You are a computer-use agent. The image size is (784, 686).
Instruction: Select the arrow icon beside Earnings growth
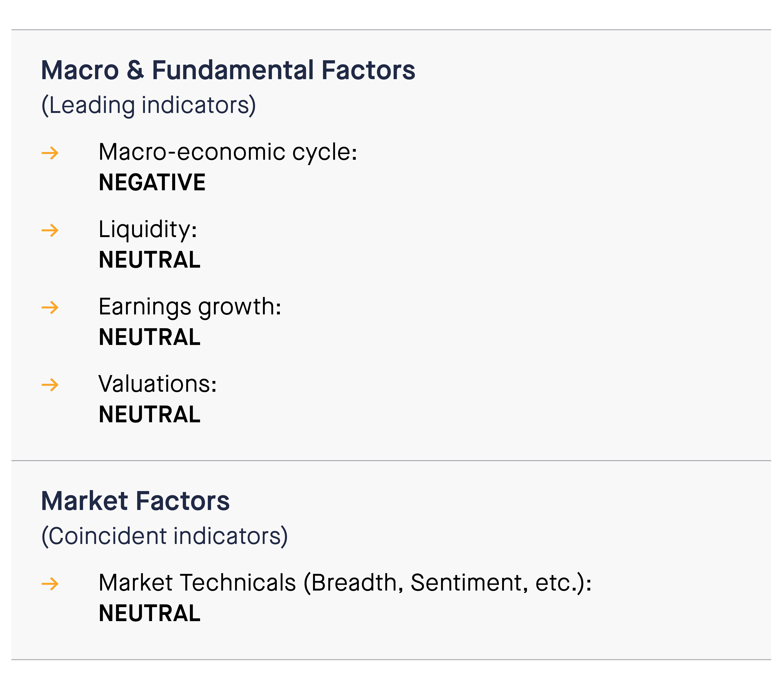50,307
